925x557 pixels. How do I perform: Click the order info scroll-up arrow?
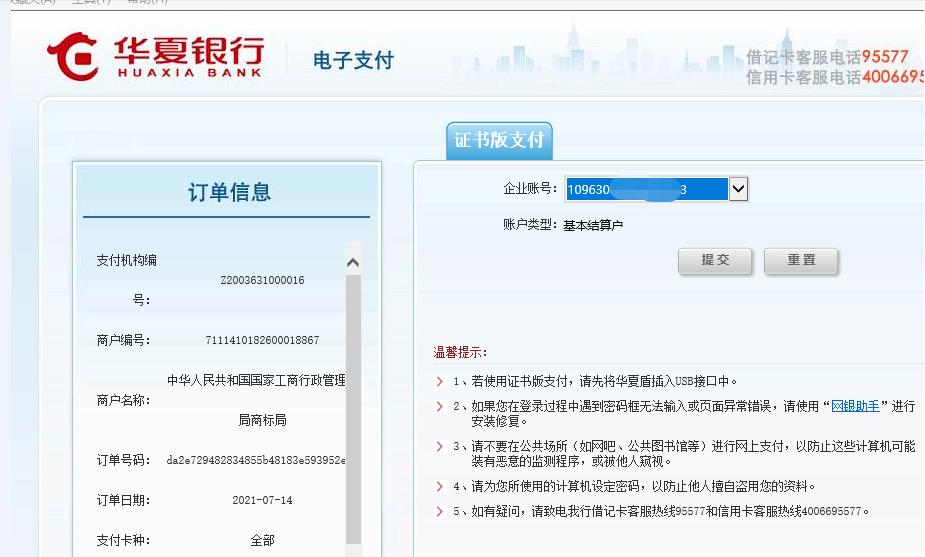click(353, 263)
